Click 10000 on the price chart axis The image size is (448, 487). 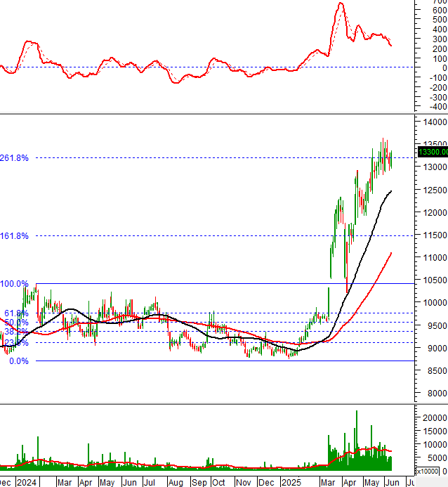pyautogui.click(x=435, y=302)
